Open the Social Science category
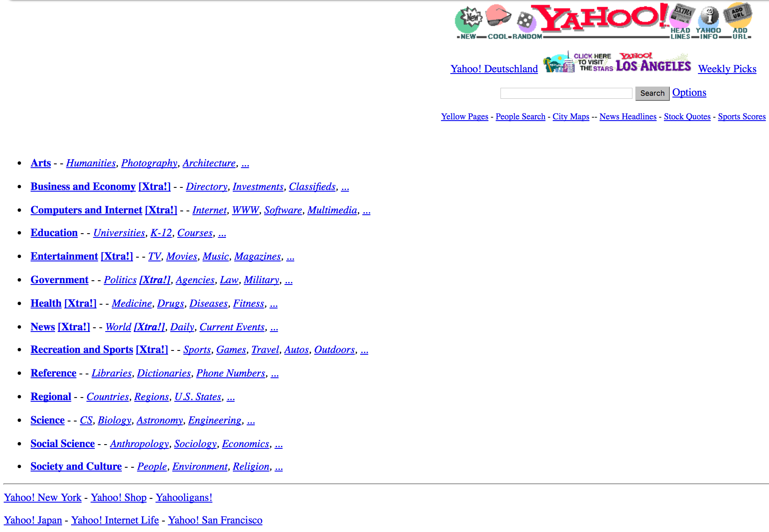The width and height of the screenshot is (769, 532). coord(63,444)
